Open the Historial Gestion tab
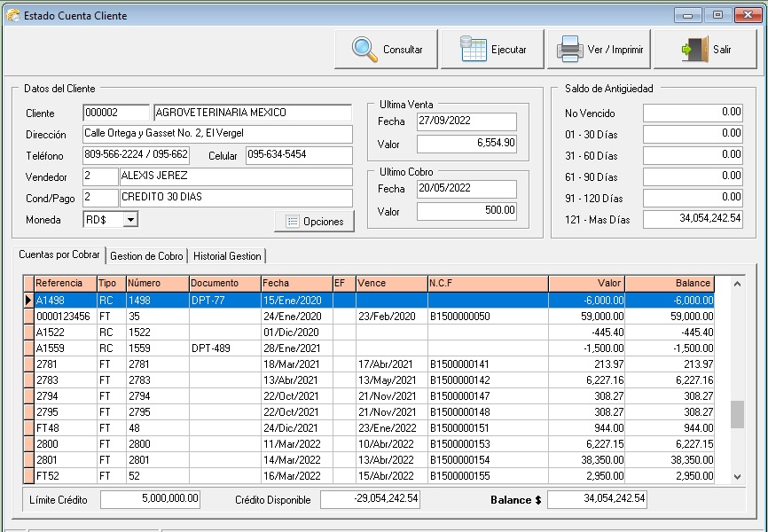The width and height of the screenshot is (768, 532). (227, 256)
